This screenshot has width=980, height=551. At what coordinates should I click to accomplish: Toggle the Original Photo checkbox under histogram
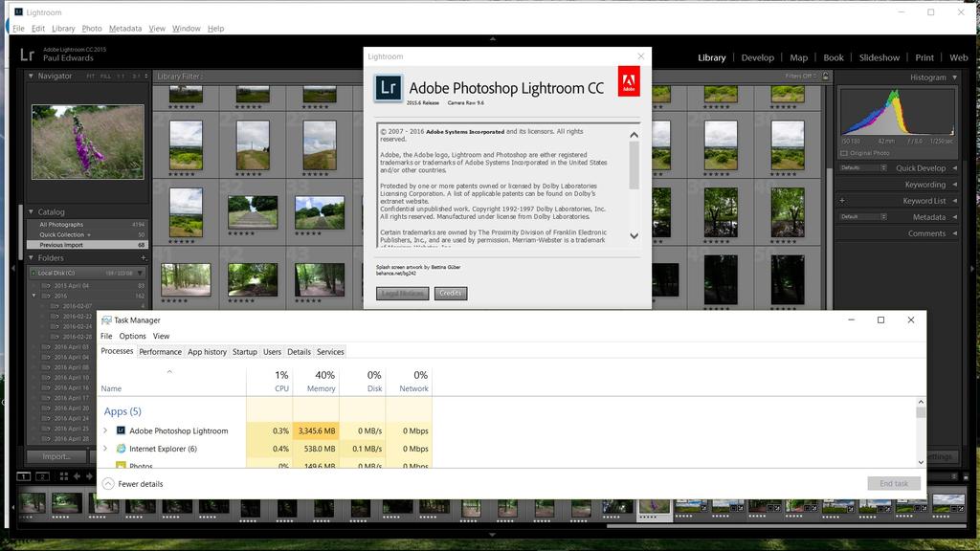(845, 153)
